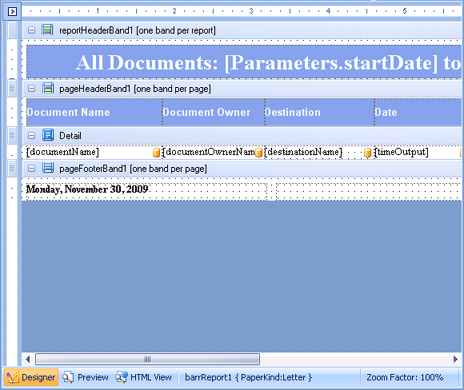464x390 pixels.
Task: Click the pageHeaderBand1 vertical ruler grip
Action: (x=12, y=88)
